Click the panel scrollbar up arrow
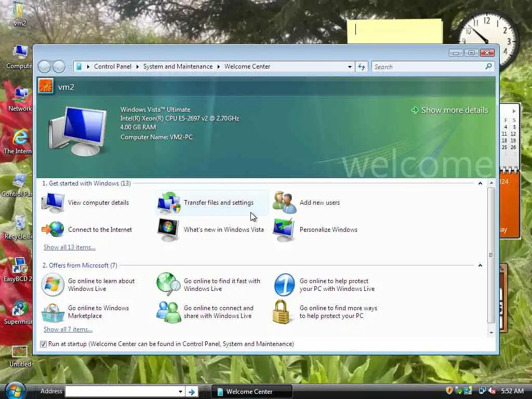This screenshot has width=532, height=399. (x=491, y=183)
